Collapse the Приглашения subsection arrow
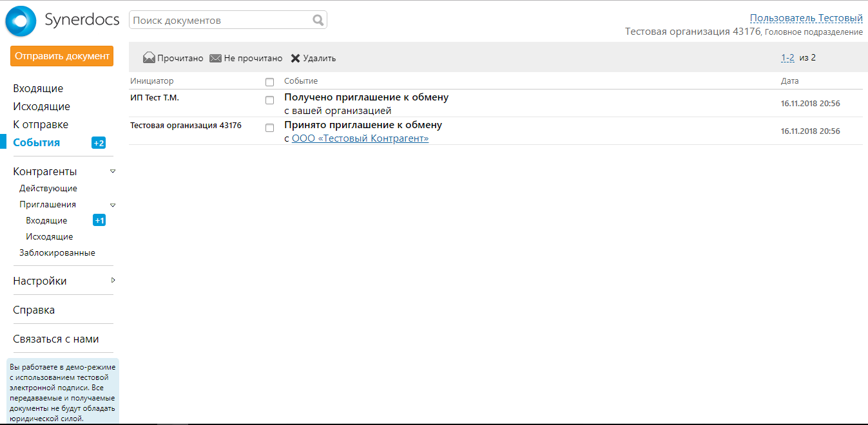The image size is (868, 425). [113, 205]
